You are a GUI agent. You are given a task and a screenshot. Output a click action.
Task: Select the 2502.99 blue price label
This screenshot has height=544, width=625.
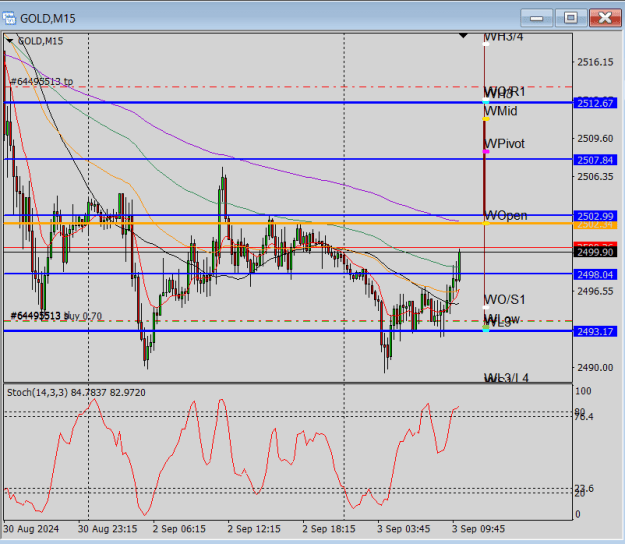coord(595,216)
